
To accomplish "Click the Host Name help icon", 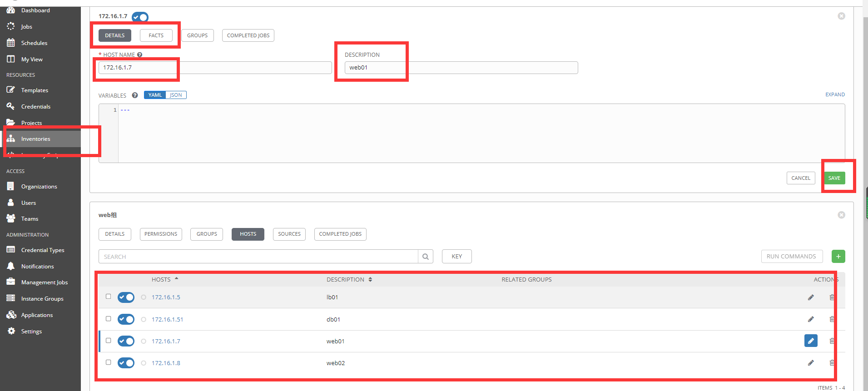I will (140, 54).
